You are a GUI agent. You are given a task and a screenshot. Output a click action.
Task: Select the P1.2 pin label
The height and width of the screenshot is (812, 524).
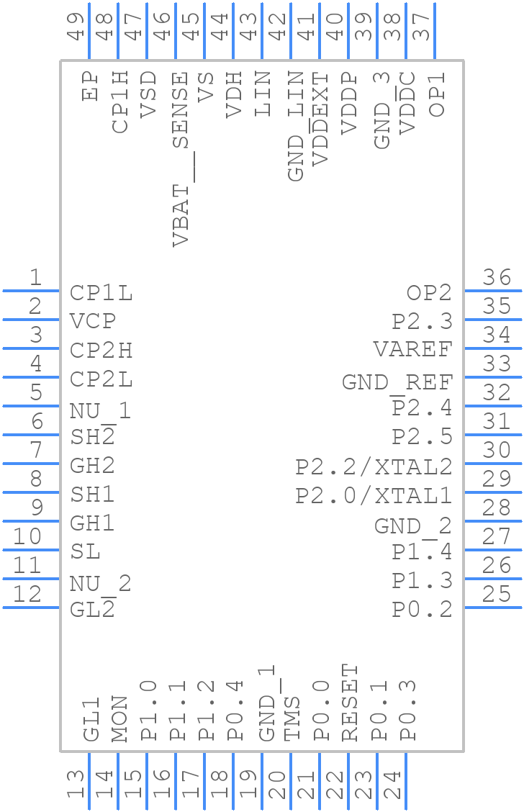[206, 710]
